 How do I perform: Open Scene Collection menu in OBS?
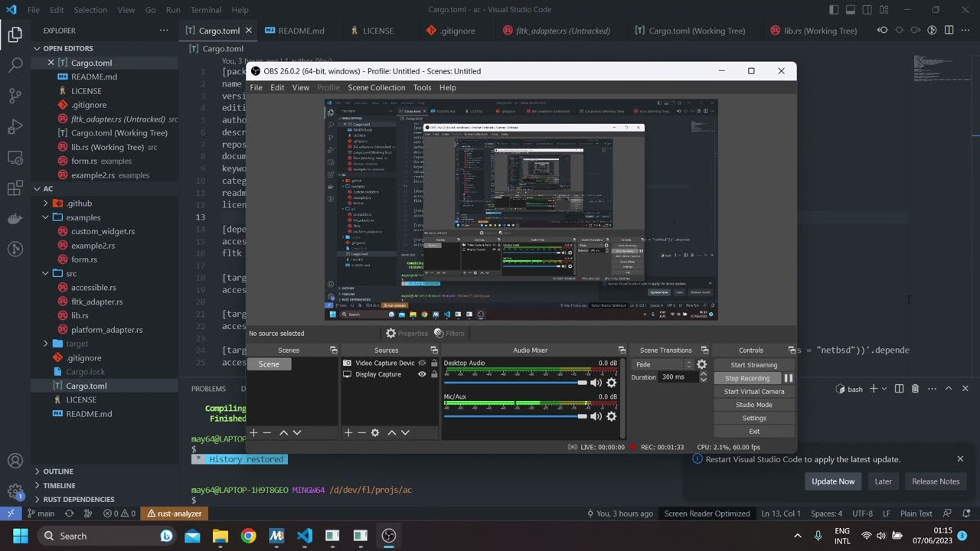point(377,87)
